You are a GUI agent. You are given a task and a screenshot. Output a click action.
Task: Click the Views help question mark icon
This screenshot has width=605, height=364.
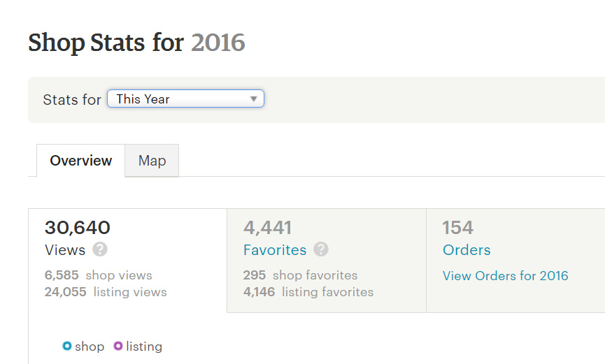(x=100, y=249)
